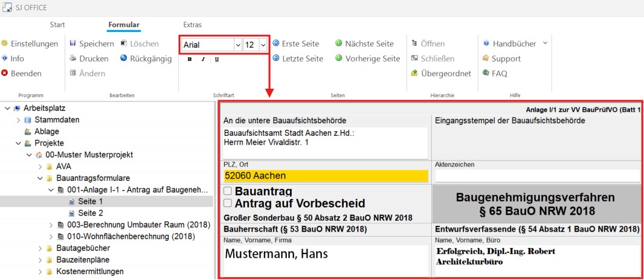Switch to the Start tab

[x=57, y=25]
